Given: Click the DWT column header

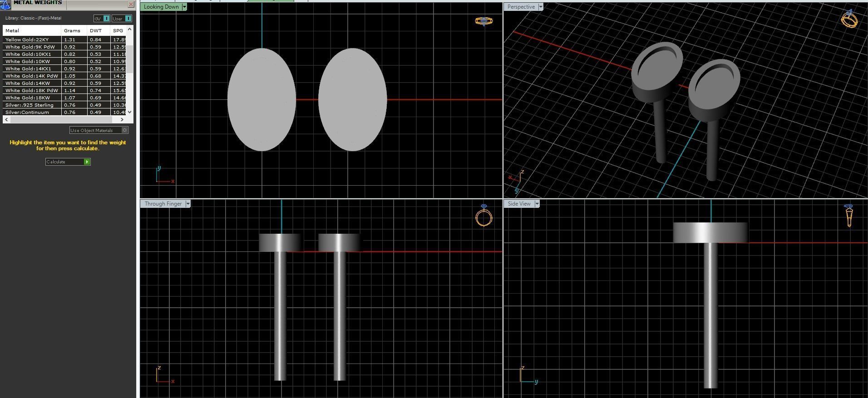Looking at the screenshot, I should pyautogui.click(x=99, y=30).
